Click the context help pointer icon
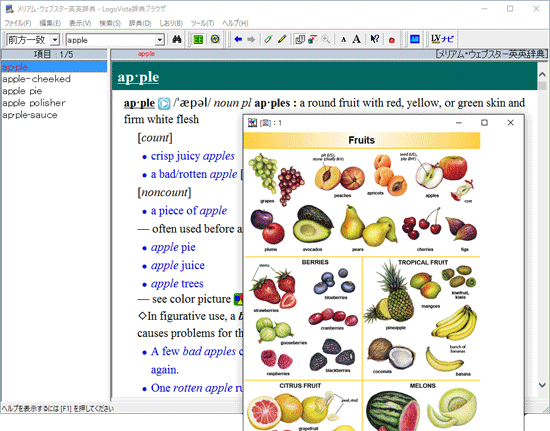The image size is (550, 431). [x=375, y=39]
